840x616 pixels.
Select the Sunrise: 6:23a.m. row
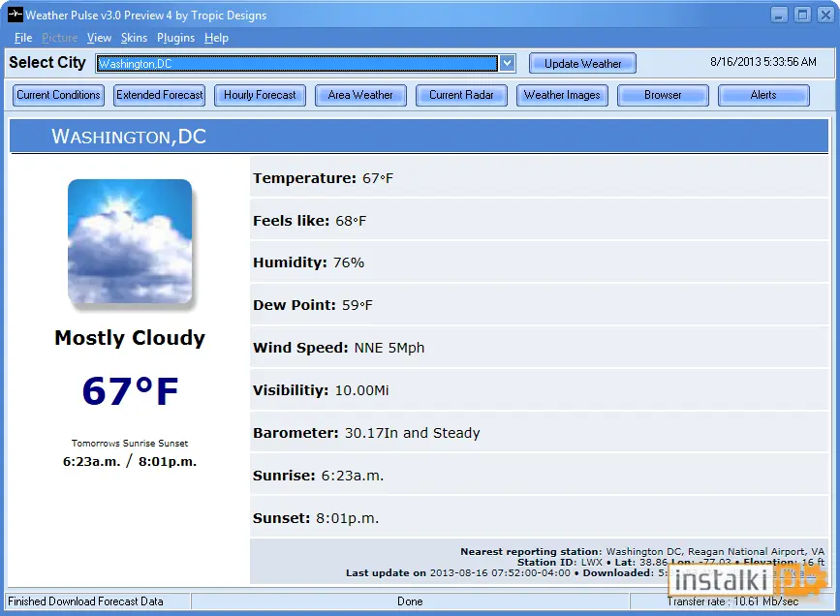point(539,476)
